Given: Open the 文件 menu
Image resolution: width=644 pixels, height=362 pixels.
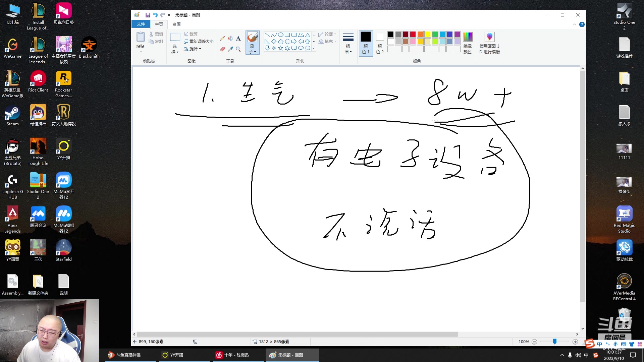Looking at the screenshot, I should click(x=141, y=24).
